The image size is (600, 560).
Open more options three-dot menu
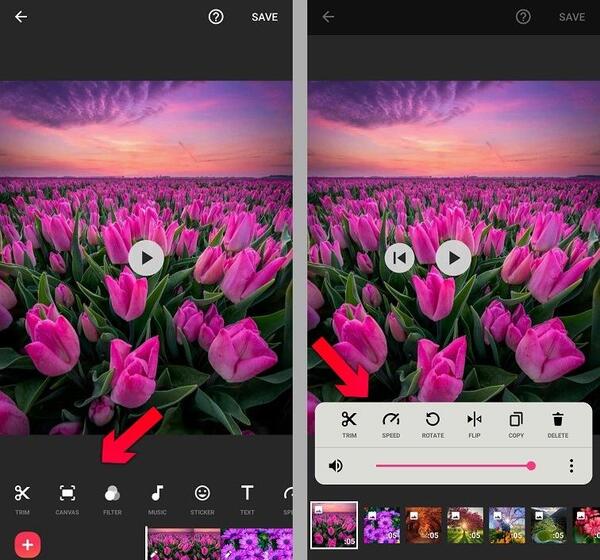(571, 466)
